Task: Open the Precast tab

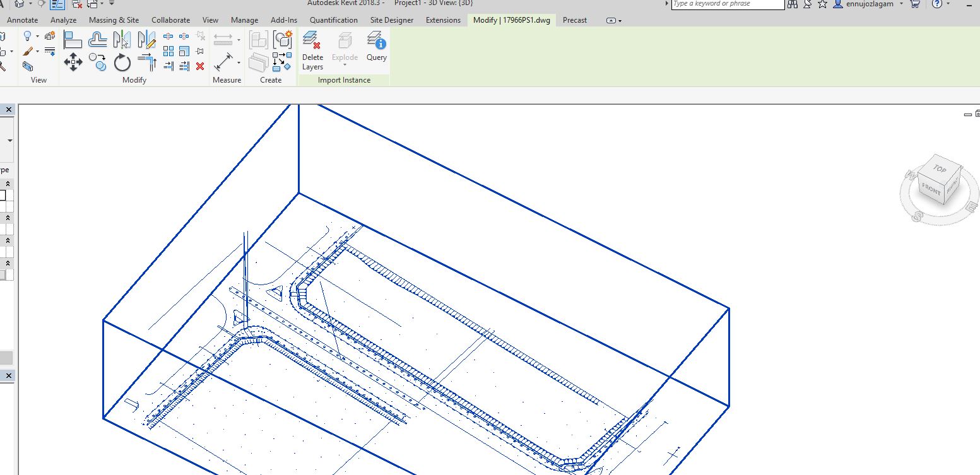Action: [x=574, y=20]
